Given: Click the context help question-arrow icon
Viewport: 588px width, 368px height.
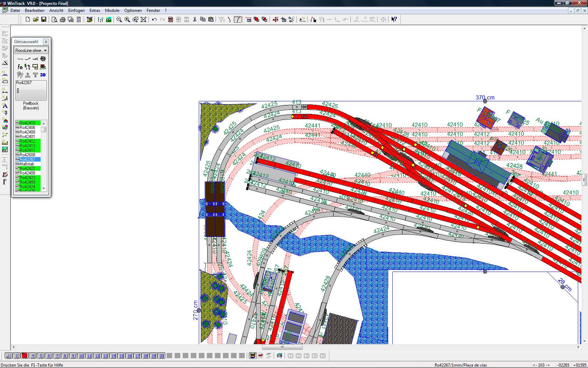Looking at the screenshot, I should click(x=394, y=20).
